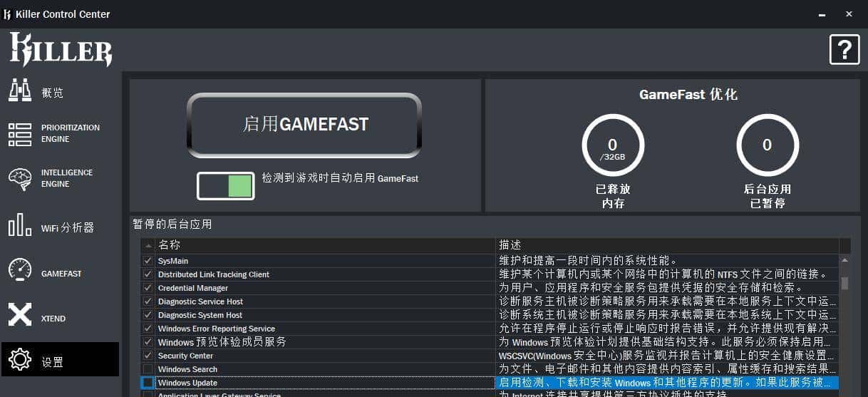Sort by 名称 column header

pyautogui.click(x=325, y=245)
